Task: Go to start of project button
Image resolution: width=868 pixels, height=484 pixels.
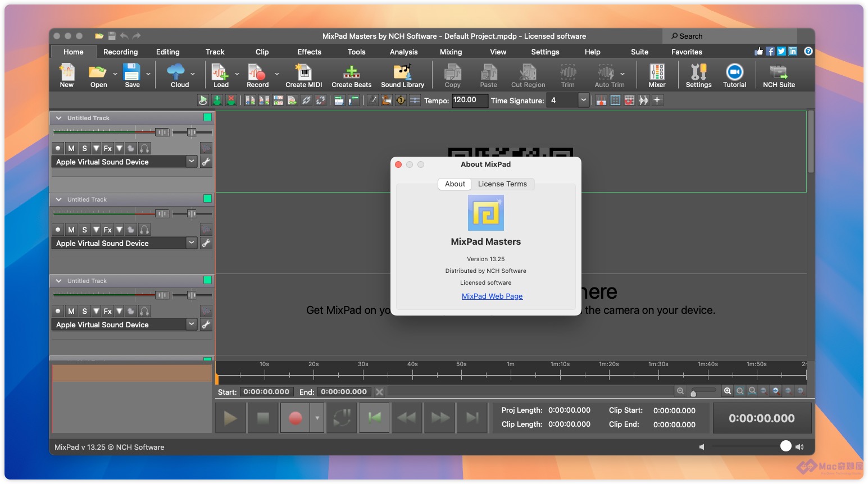Action: tap(374, 418)
